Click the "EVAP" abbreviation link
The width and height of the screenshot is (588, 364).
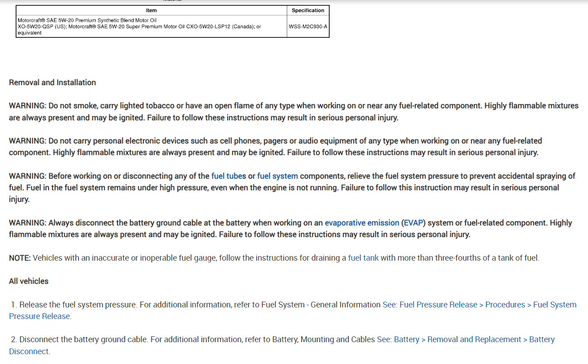(413, 223)
